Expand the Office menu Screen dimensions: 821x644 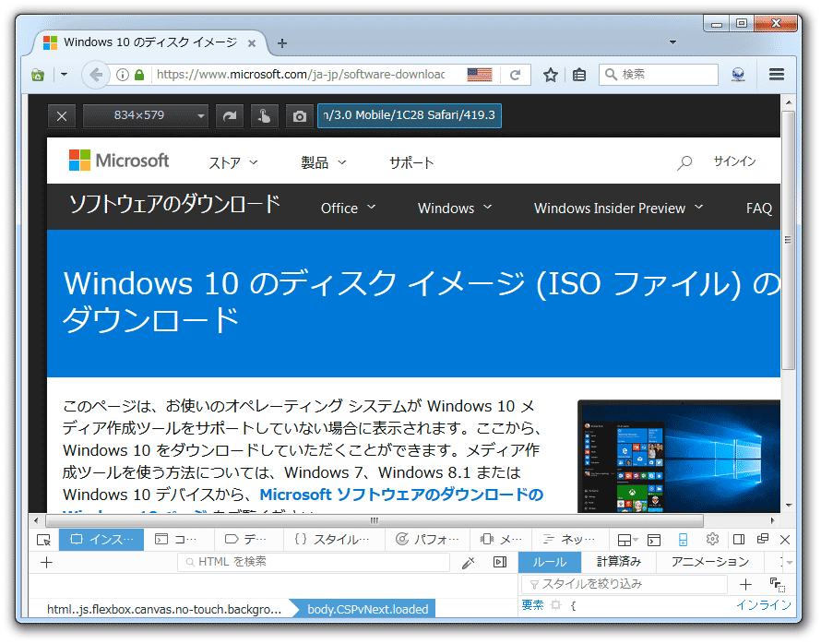[348, 208]
